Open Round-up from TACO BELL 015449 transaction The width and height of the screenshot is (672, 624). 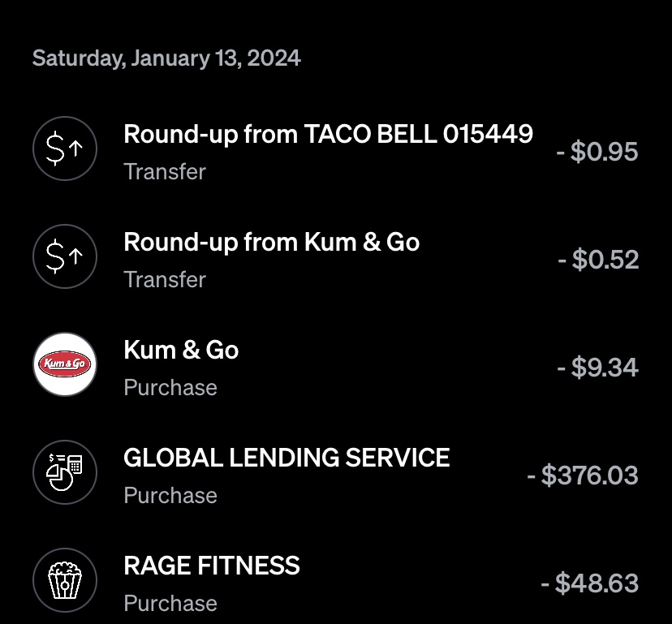coord(328,134)
